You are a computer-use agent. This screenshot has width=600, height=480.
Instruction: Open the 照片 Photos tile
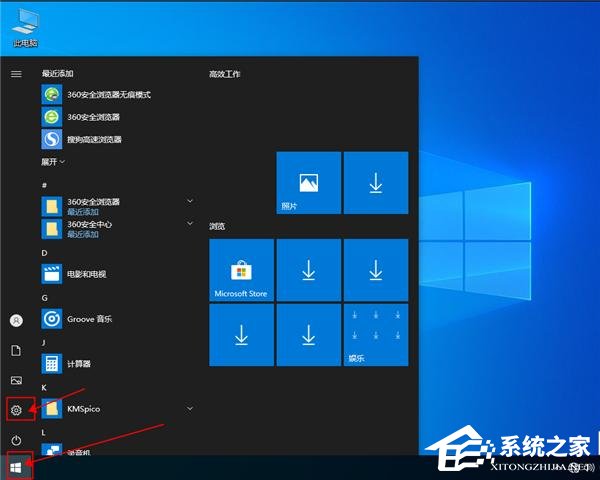point(308,183)
